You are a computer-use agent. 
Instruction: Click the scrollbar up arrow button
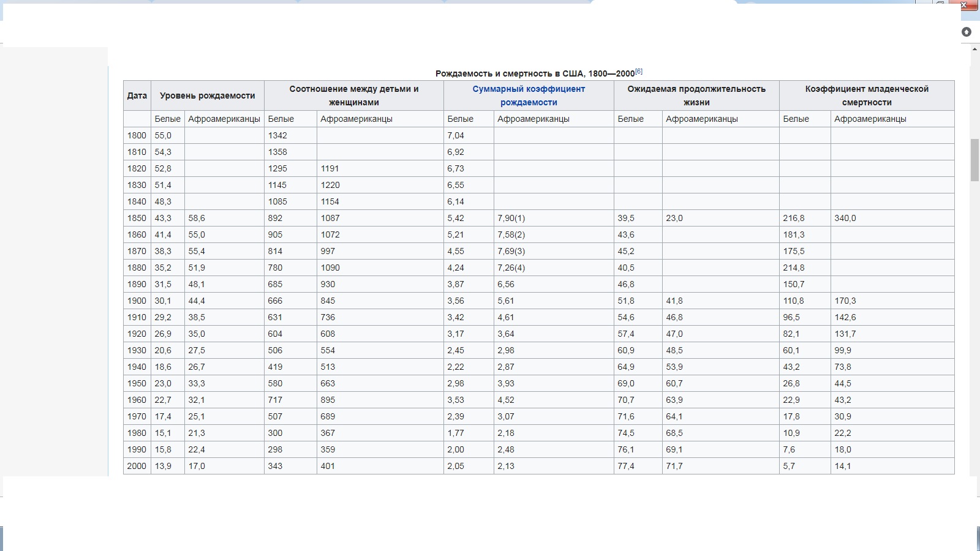974,48
